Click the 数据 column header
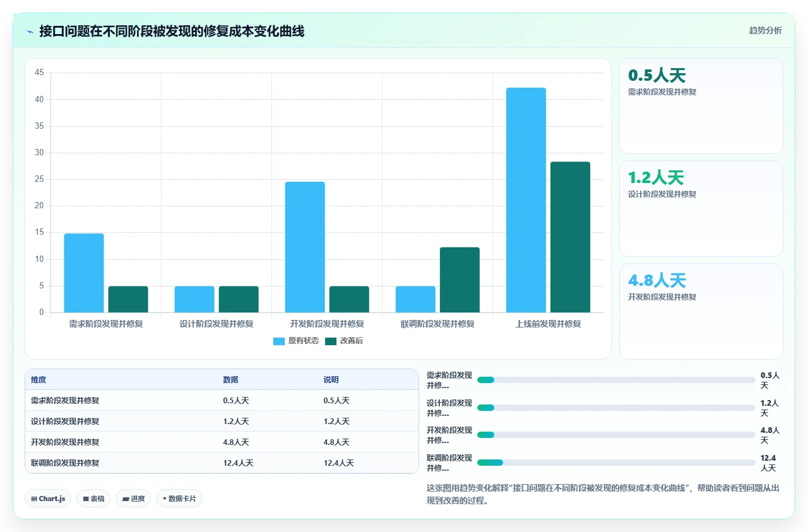This screenshot has height=532, width=808. point(230,380)
